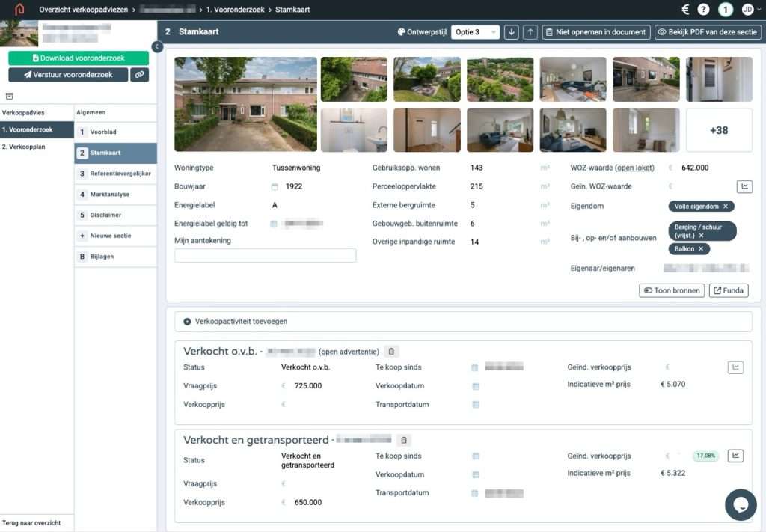The height and width of the screenshot is (532, 766).
Task: Open the open advertentie link
Action: point(349,352)
